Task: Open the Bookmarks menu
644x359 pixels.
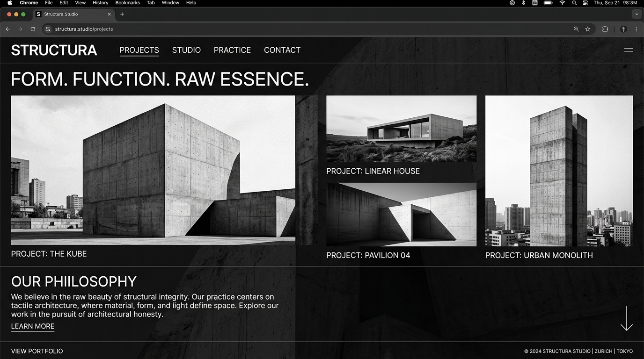Action: pos(128,3)
